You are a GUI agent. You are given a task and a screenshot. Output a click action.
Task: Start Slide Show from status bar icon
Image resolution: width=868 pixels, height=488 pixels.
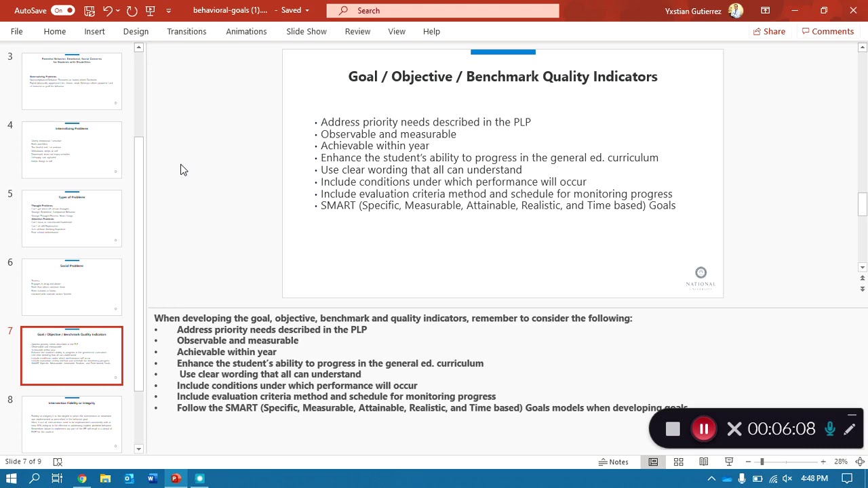coord(729,462)
